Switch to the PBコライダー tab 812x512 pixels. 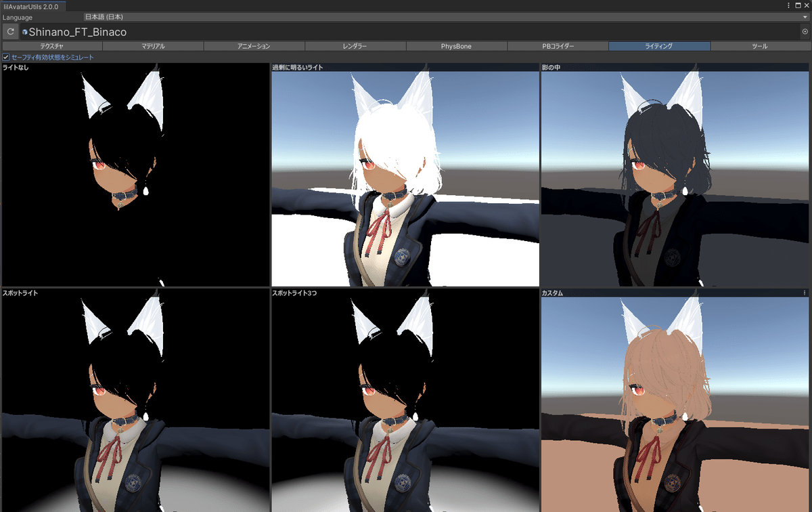[x=557, y=46]
